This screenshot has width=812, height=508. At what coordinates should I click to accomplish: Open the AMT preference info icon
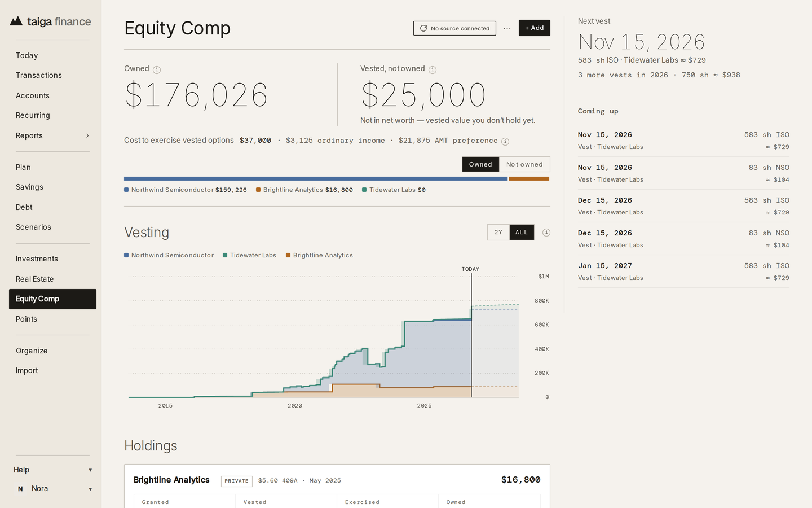pyautogui.click(x=505, y=142)
